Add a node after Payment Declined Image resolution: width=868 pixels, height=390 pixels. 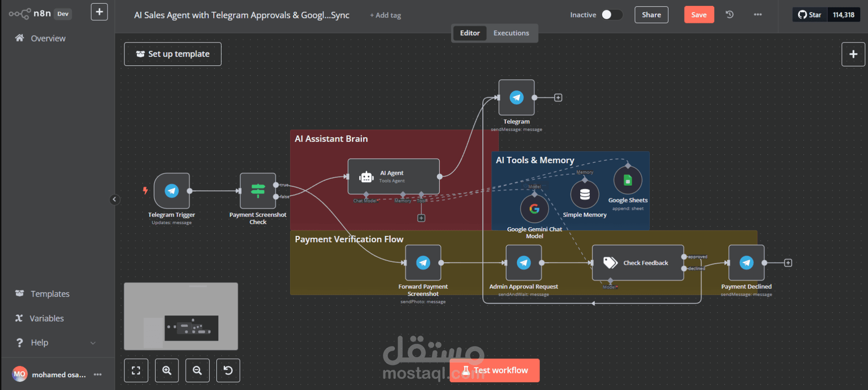(788, 262)
